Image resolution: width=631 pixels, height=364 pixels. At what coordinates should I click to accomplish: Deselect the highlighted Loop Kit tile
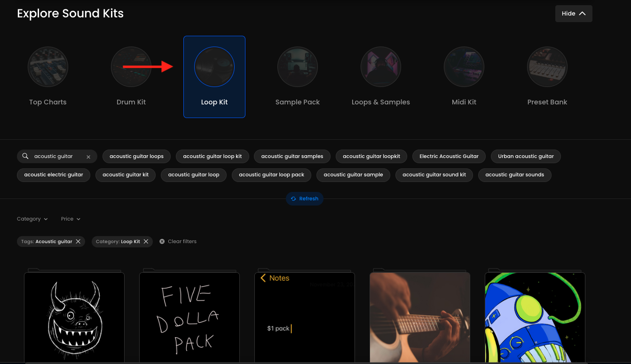[x=214, y=77]
